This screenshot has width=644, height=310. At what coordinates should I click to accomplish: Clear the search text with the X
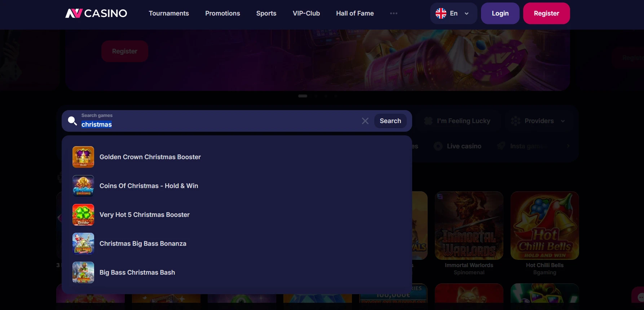tap(365, 121)
